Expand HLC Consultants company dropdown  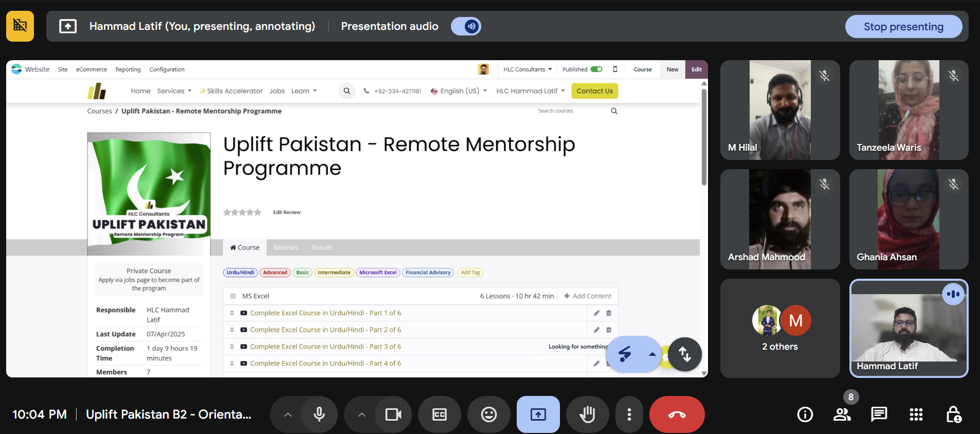click(528, 69)
